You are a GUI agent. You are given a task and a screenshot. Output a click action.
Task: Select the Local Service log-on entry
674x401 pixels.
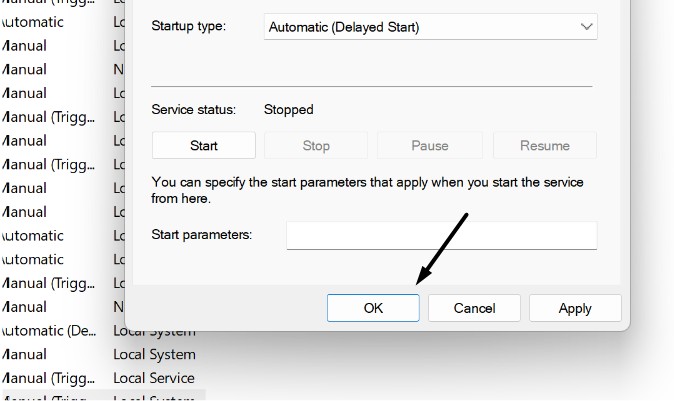coord(154,378)
